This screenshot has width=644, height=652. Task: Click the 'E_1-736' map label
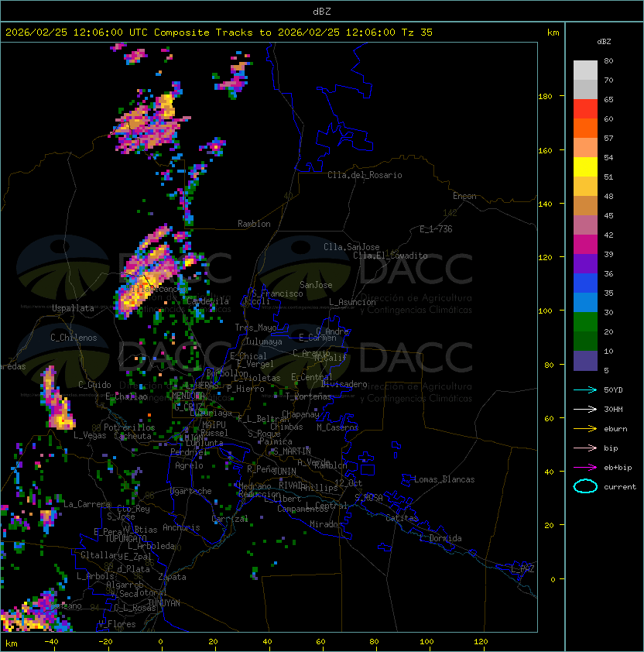click(436, 229)
